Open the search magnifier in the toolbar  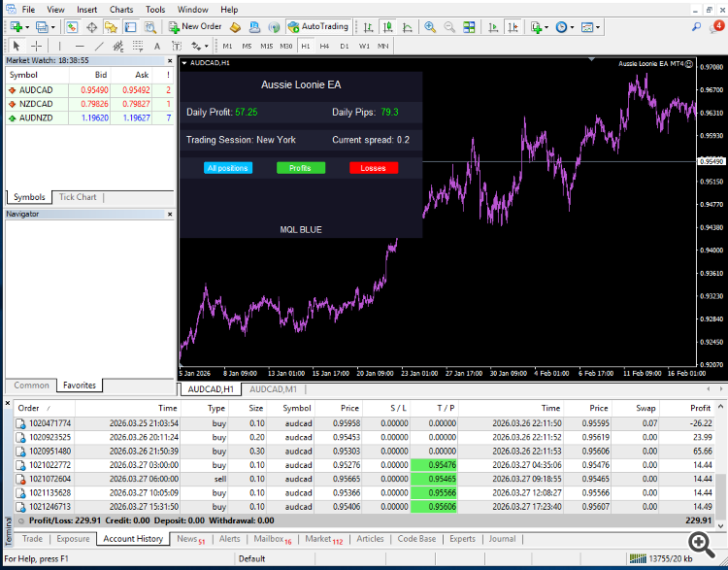pyautogui.click(x=696, y=27)
